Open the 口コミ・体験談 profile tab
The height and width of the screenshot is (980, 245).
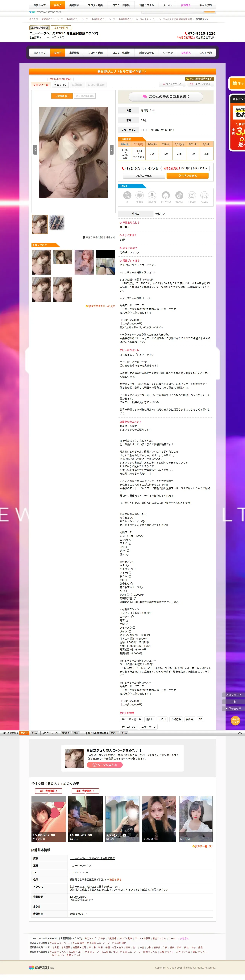(96, 85)
